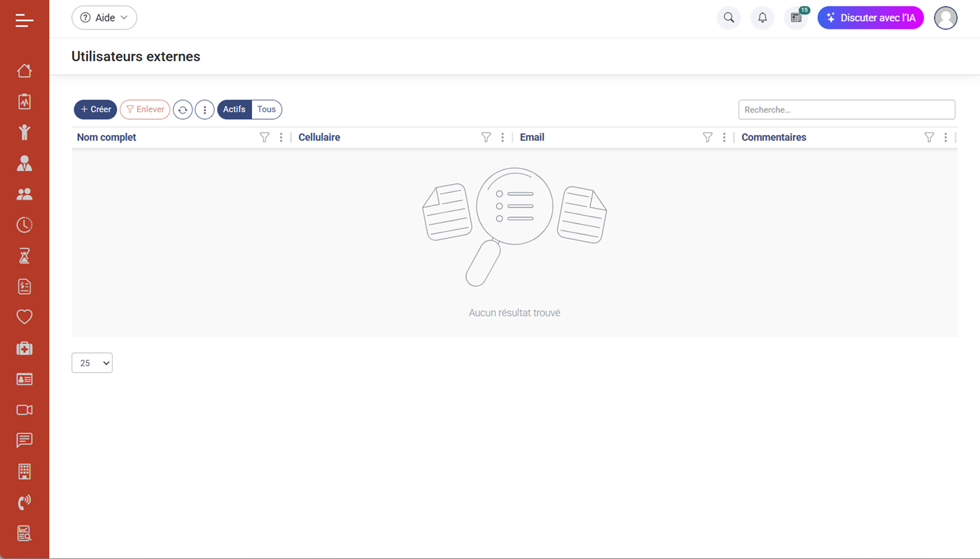Viewport: 980px width, 559px height.
Task: Open the toolbar more options menu
Action: (204, 110)
